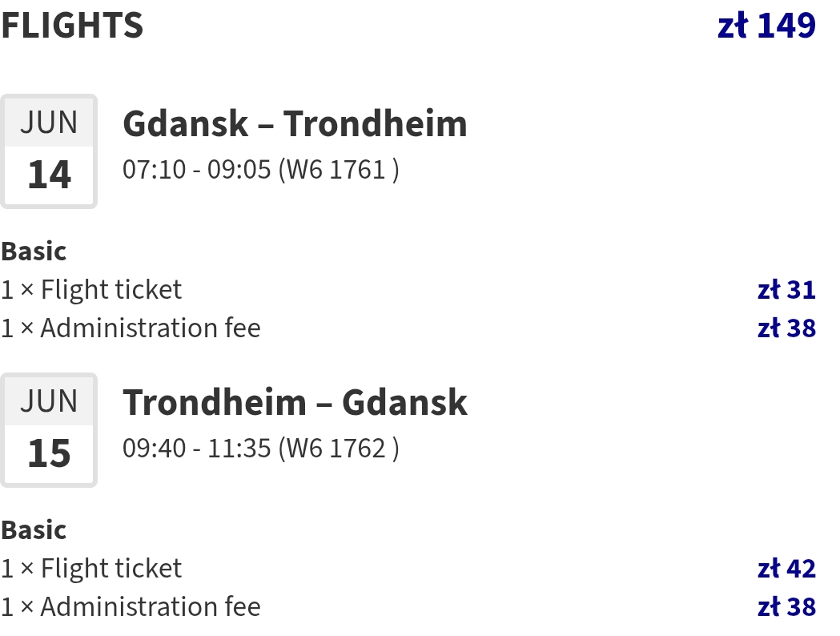
Task: Click the first Administration fee line item
Action: [x=131, y=328]
